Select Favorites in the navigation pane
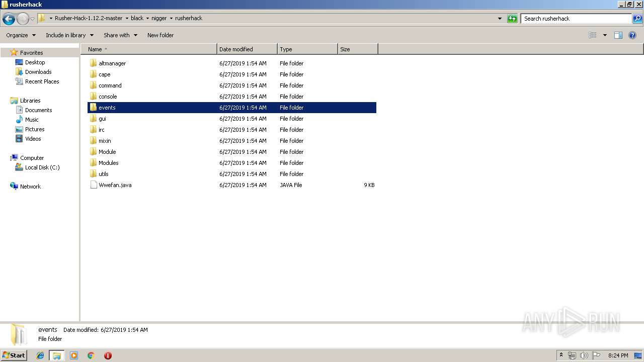The width and height of the screenshot is (644, 362). (31, 53)
